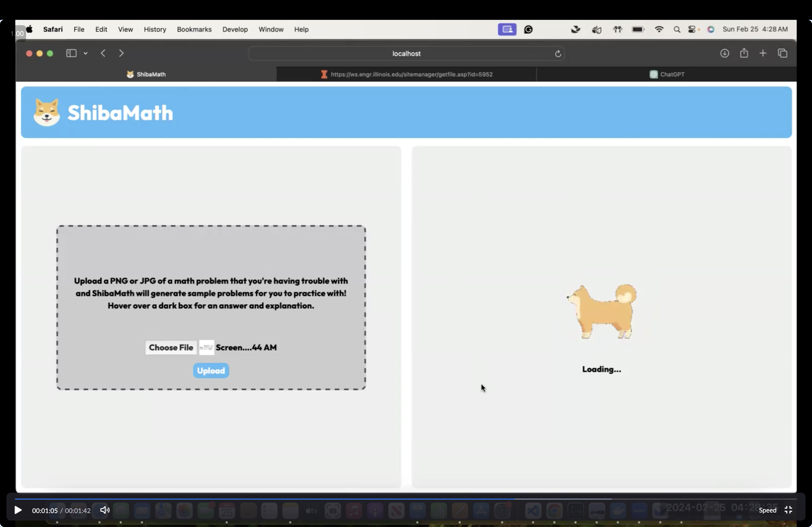Switch to the ChatGPT tab
The height and width of the screenshot is (527, 812).
coord(667,74)
